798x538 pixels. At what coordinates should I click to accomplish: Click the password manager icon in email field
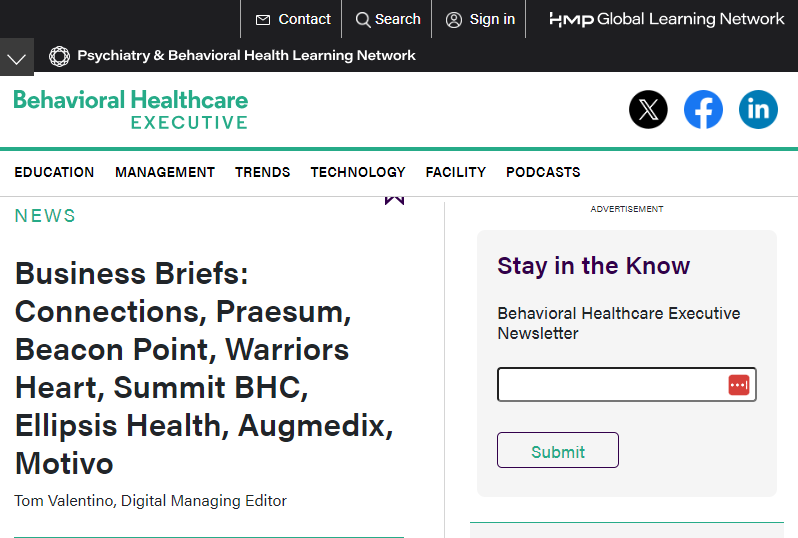pos(738,385)
